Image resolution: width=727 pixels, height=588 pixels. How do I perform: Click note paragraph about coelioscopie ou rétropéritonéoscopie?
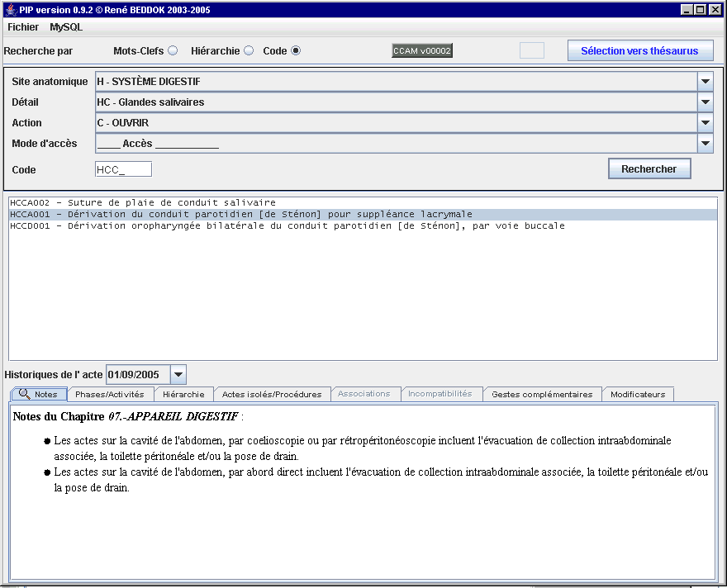click(363, 448)
